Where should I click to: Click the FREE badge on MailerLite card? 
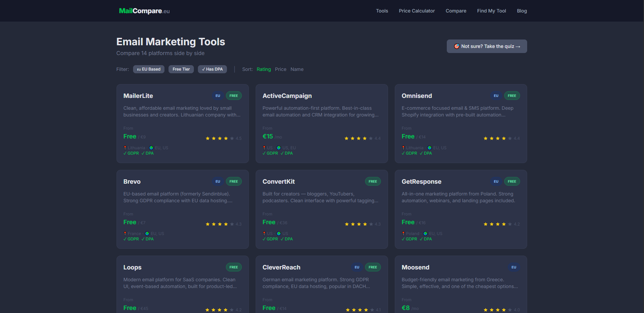pyautogui.click(x=234, y=96)
